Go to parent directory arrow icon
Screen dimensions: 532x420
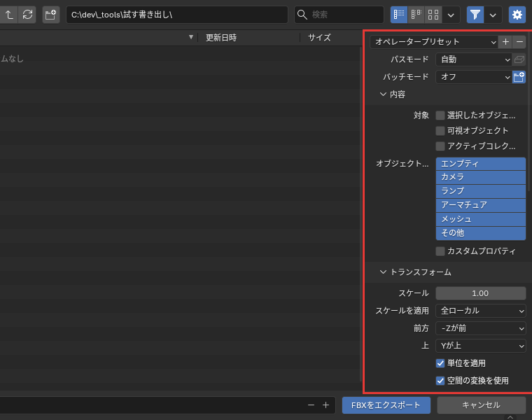pos(9,15)
